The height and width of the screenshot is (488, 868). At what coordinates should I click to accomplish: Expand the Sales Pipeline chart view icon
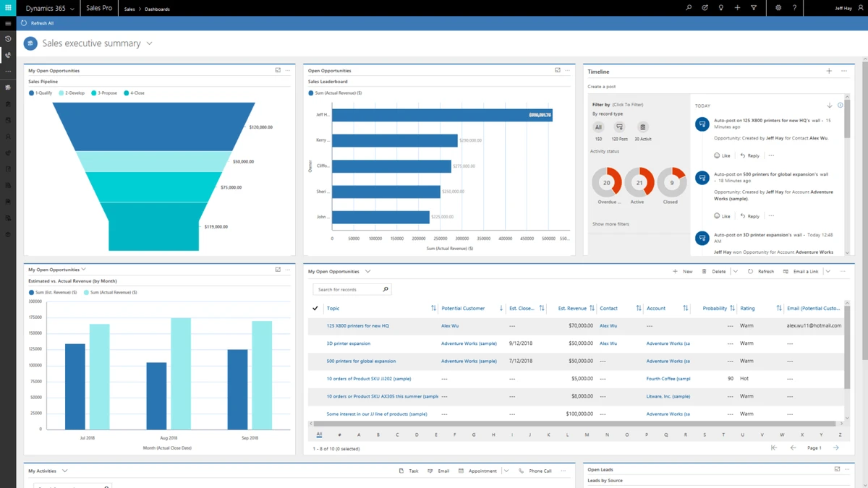click(278, 70)
